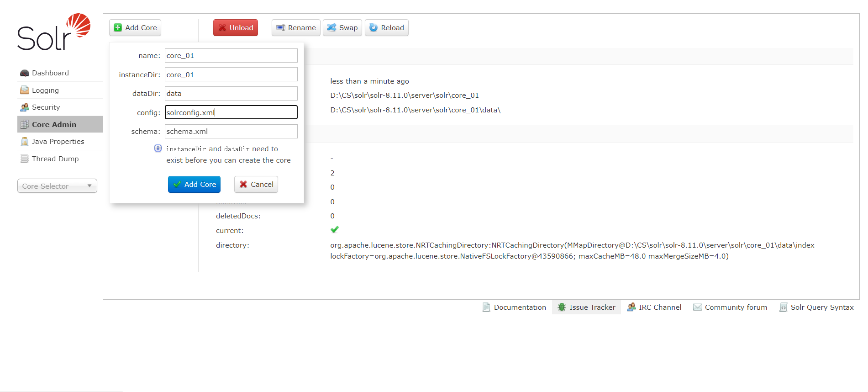The width and height of the screenshot is (868, 392).
Task: Click the config input field
Action: click(231, 112)
